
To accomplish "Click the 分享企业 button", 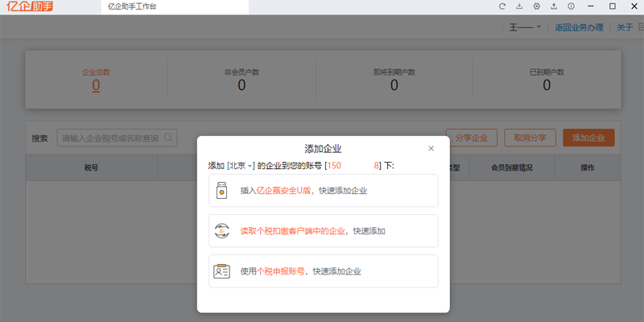I will pyautogui.click(x=472, y=138).
